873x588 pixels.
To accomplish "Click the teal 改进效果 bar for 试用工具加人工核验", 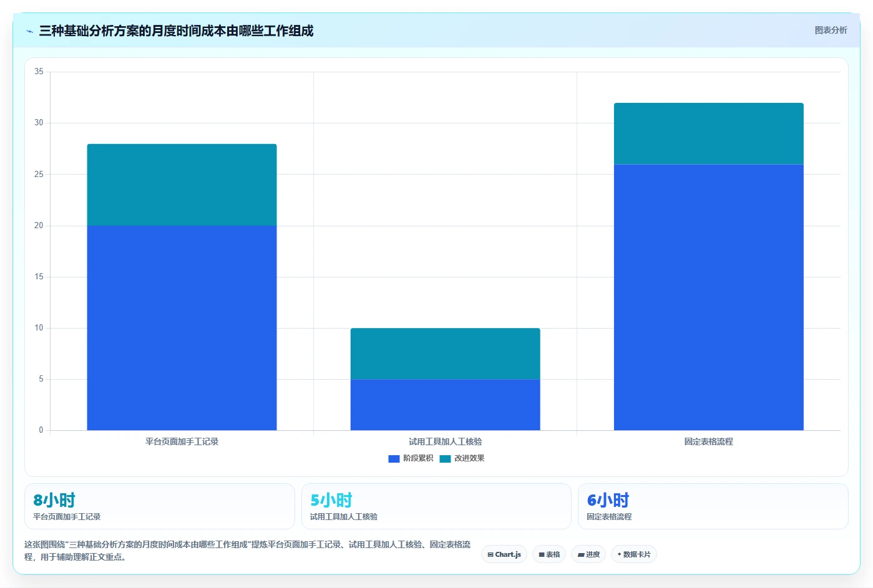I will click(x=445, y=354).
